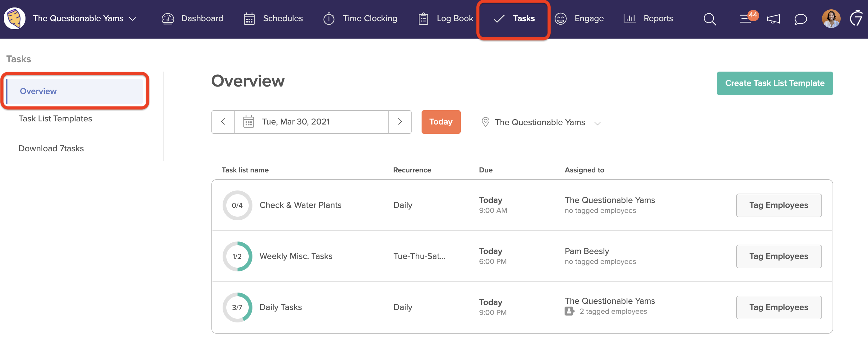
Task: Select Overview in the Tasks sidebar
Action: (75, 91)
